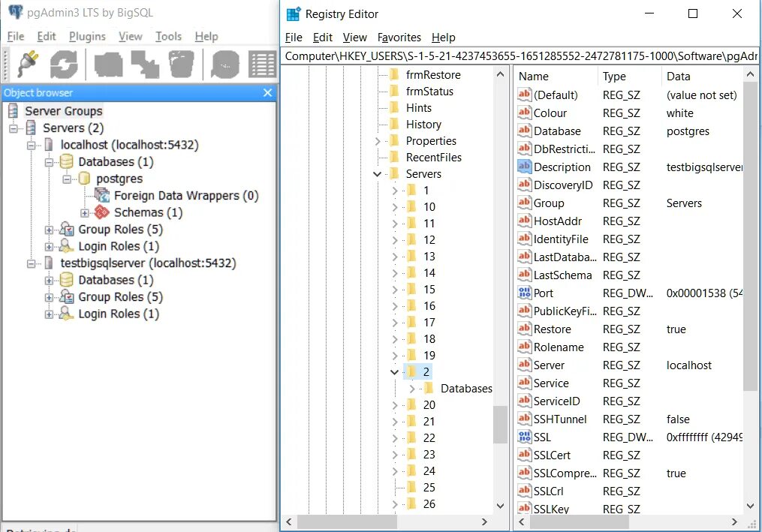Open the pgAdmin Plugins menu
This screenshot has width=762, height=532.
(87, 37)
